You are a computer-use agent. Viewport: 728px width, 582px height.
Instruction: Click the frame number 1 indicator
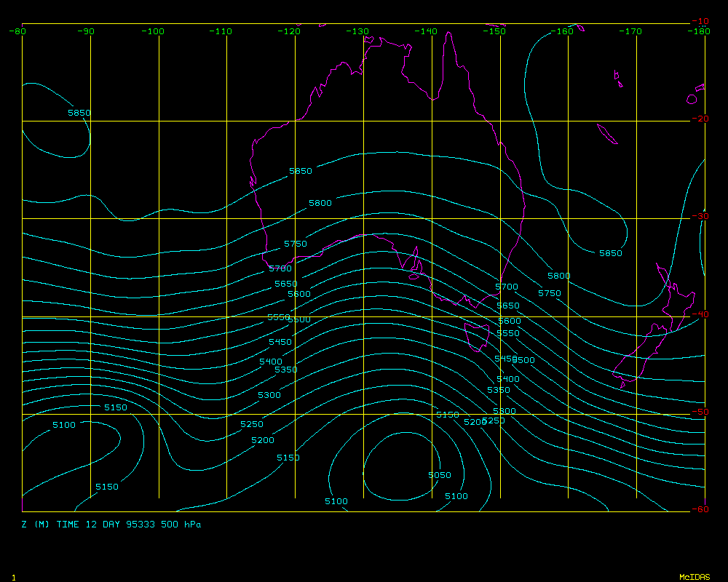pyautogui.click(x=13, y=577)
